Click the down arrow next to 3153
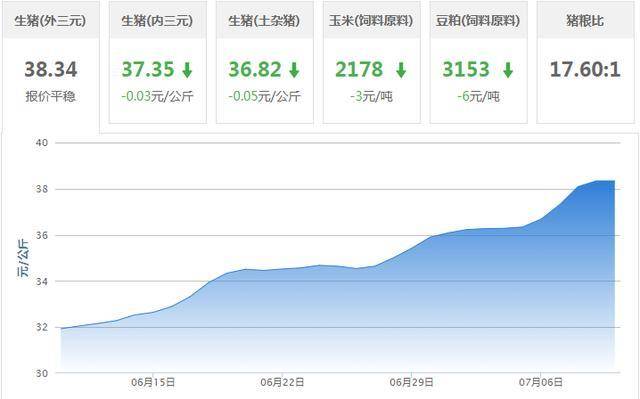 (508, 70)
